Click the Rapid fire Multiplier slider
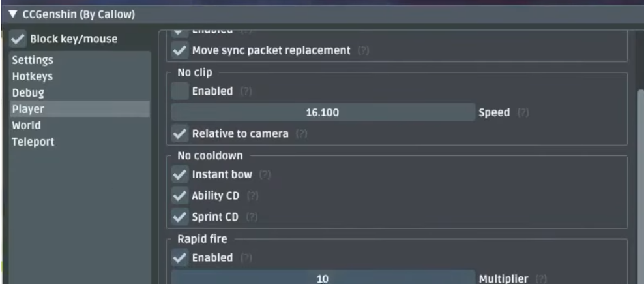The width and height of the screenshot is (644, 284). click(x=323, y=279)
